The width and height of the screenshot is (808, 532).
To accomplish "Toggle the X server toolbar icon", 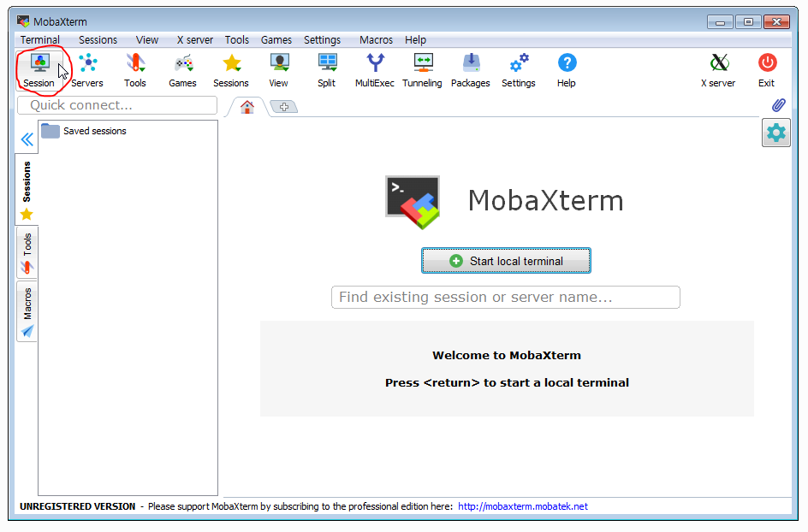I will click(x=718, y=70).
